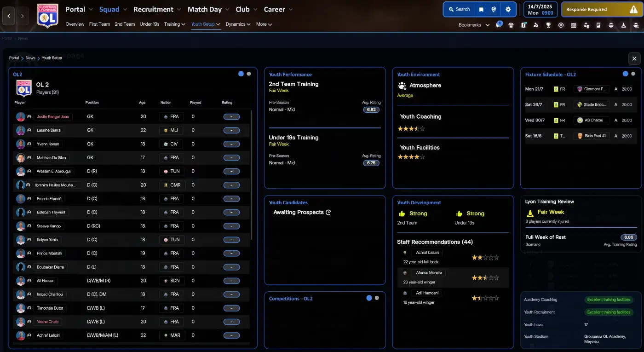Click the cone icon beside Fair Week
Image resolution: width=644 pixels, height=352 pixels.
[530, 213]
